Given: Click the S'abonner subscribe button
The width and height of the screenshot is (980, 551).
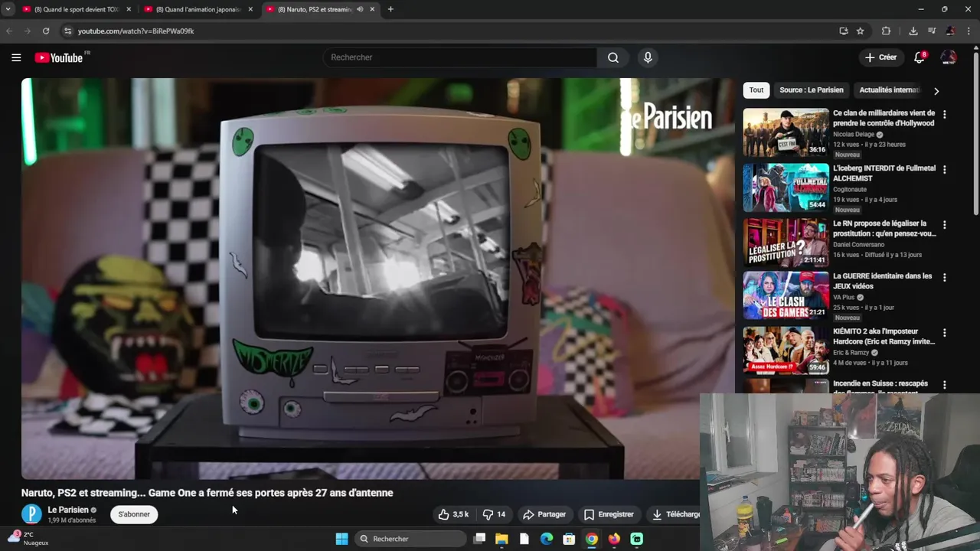Looking at the screenshot, I should 134,514.
